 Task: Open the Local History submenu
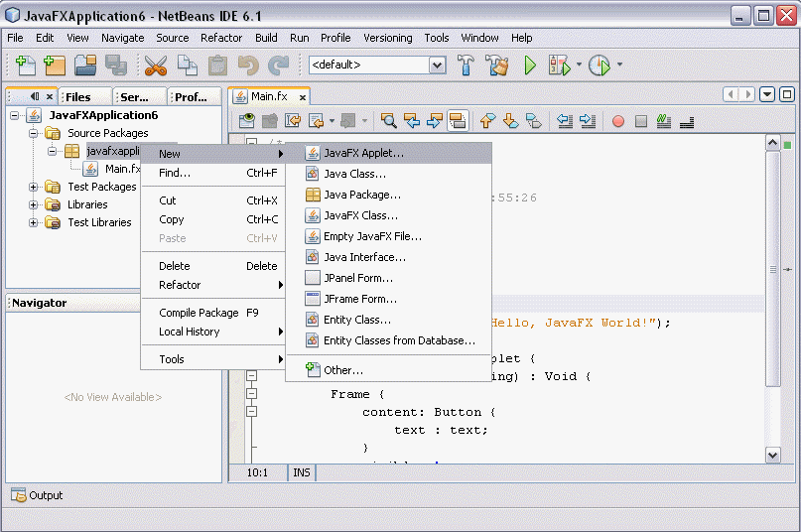tap(213, 332)
